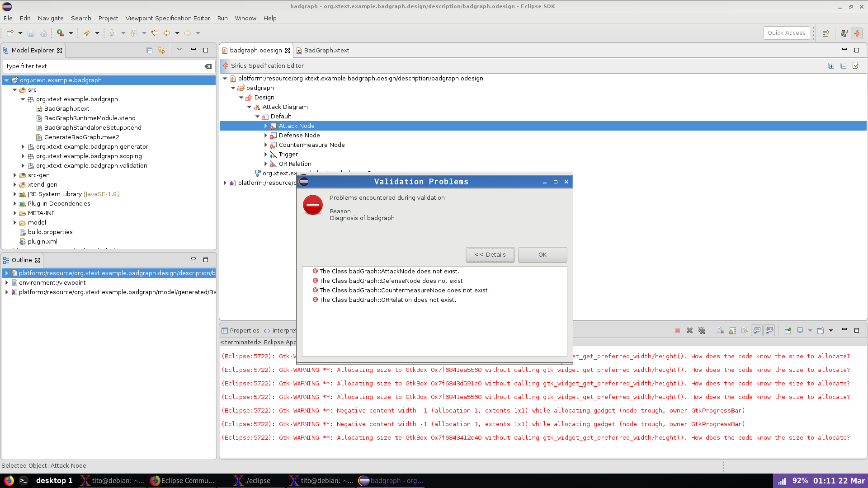Click the badgraph.odesign tab

[x=255, y=49]
